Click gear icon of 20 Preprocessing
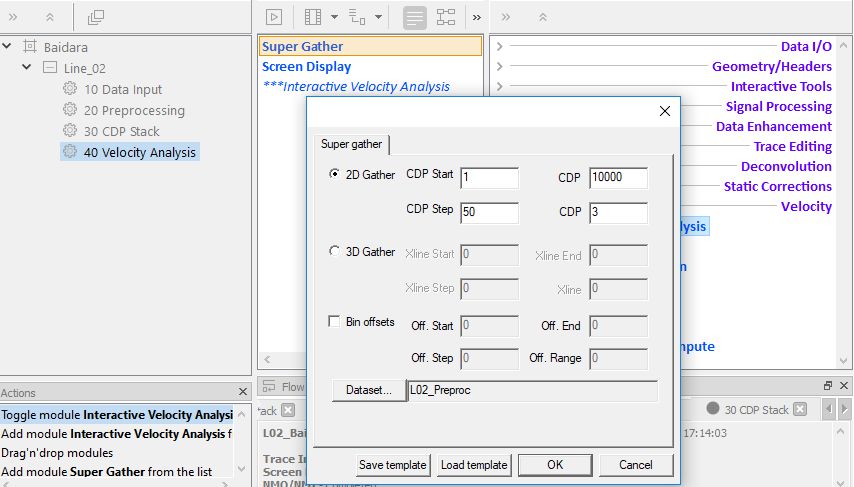The image size is (854, 487). click(x=70, y=109)
